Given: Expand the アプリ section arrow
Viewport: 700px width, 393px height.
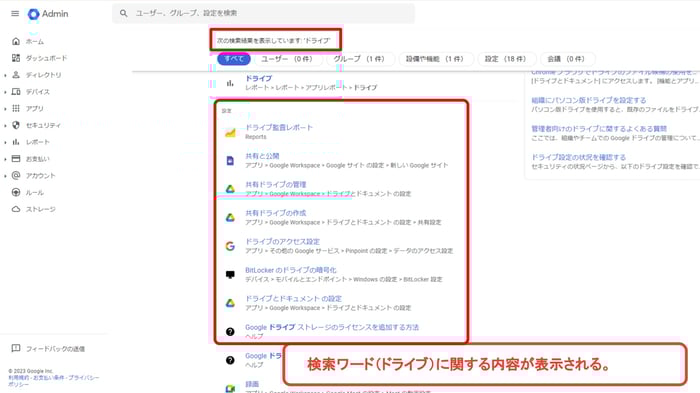Looking at the screenshot, I should click(x=5, y=109).
